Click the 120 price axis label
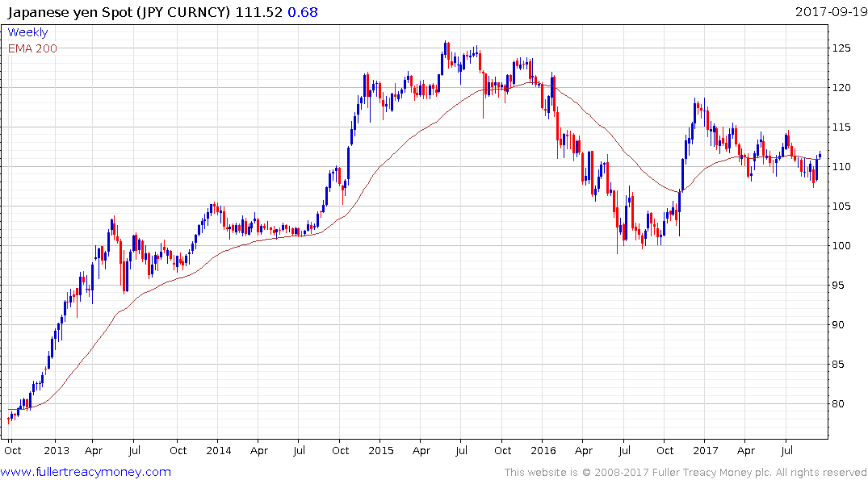The height and width of the screenshot is (484, 868). pos(841,87)
